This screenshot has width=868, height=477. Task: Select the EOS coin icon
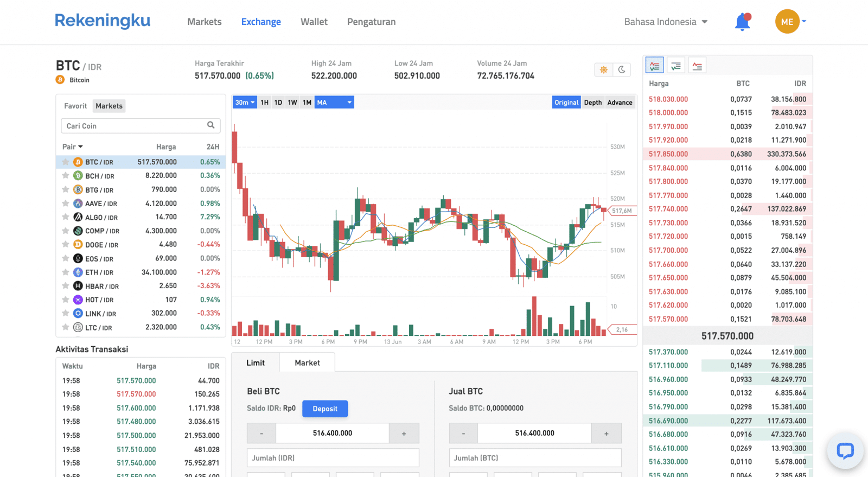point(78,258)
